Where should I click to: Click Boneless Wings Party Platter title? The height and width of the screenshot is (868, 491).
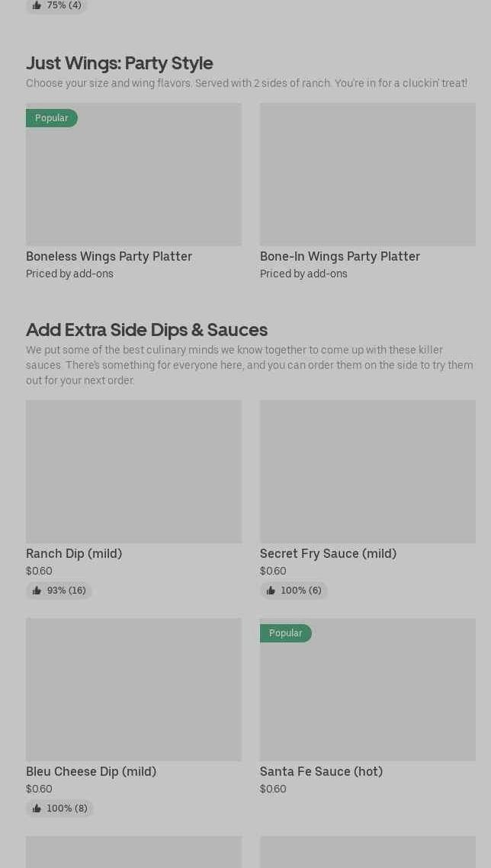coord(109,257)
